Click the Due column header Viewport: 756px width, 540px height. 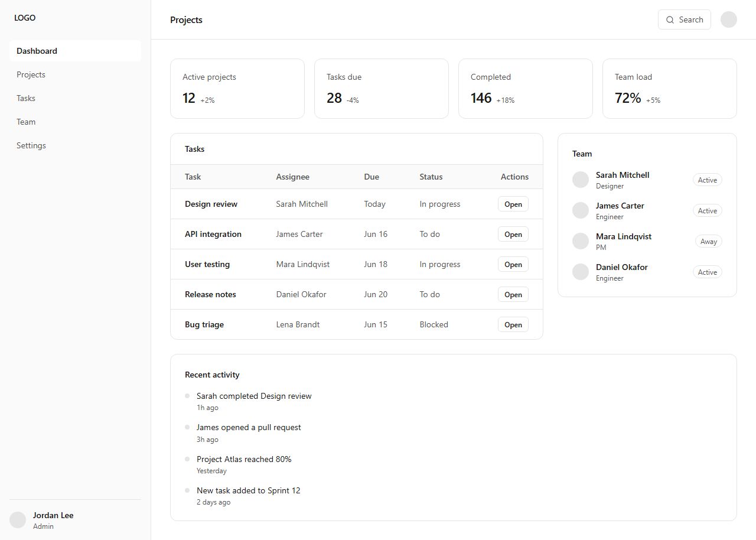pyautogui.click(x=372, y=177)
